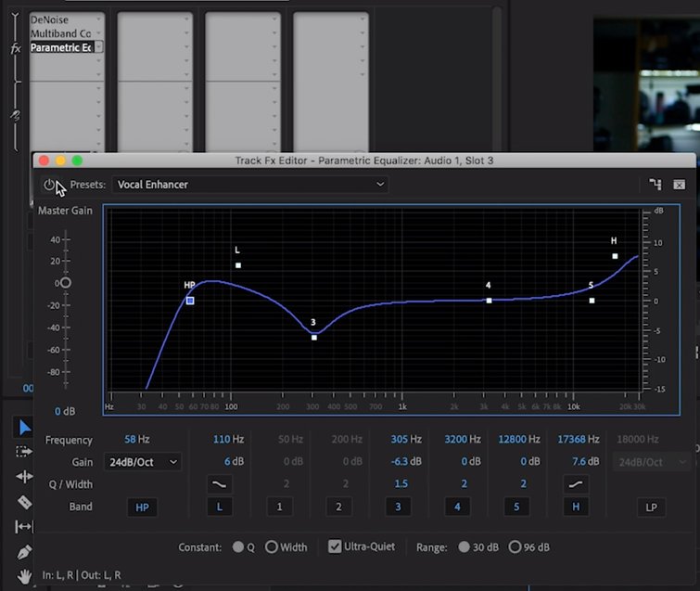
Task: Open the Presets dropdown showing Vocal Enhancer
Action: coord(249,185)
